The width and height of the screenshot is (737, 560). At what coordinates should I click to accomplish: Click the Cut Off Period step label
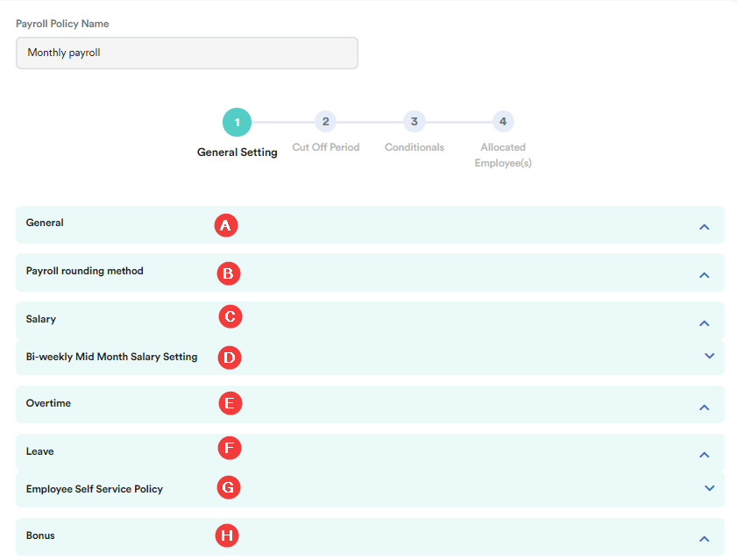tap(326, 147)
